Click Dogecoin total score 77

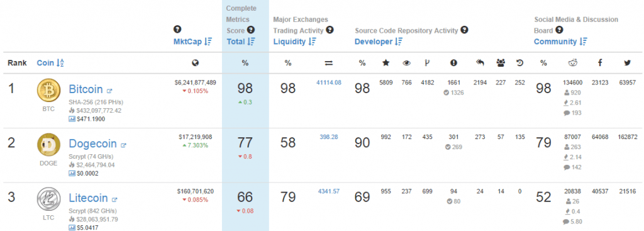click(245, 143)
